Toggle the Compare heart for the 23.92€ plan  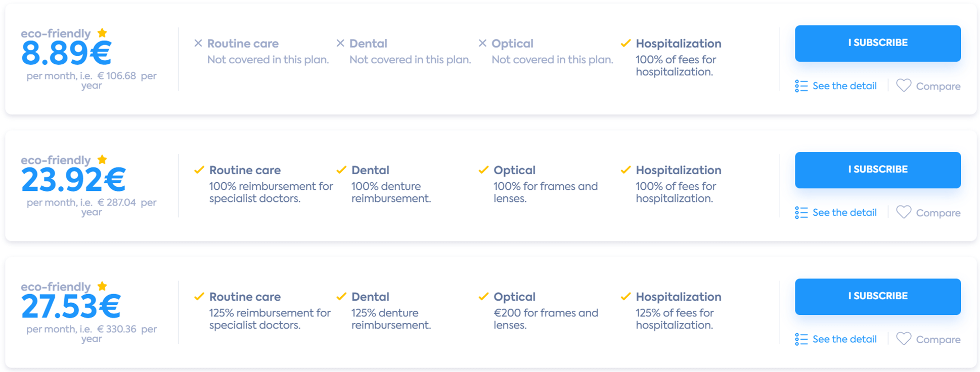click(x=904, y=212)
